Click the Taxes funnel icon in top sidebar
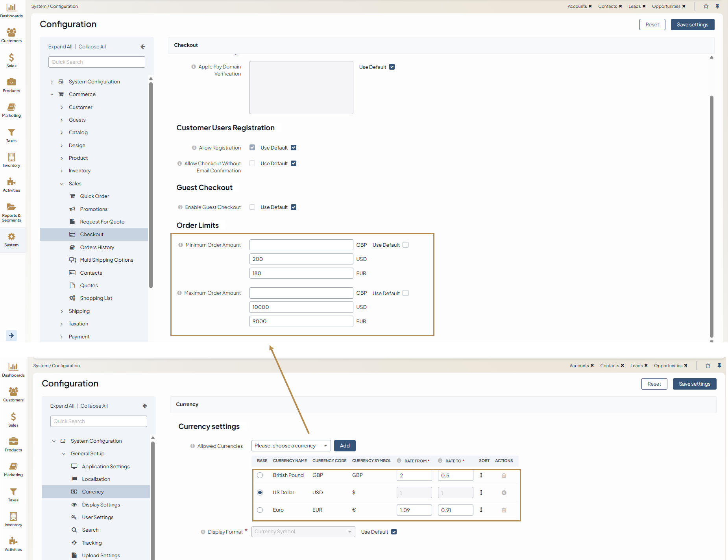 [x=11, y=133]
